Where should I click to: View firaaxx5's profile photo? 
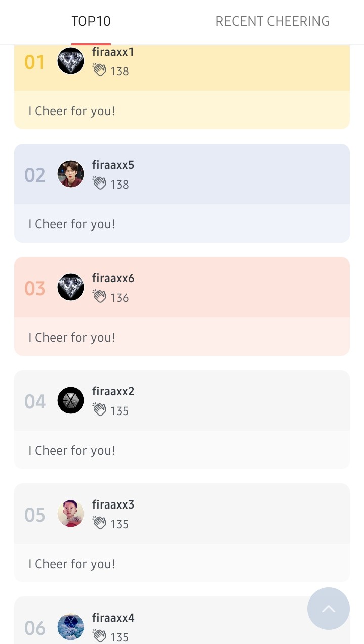tap(71, 174)
